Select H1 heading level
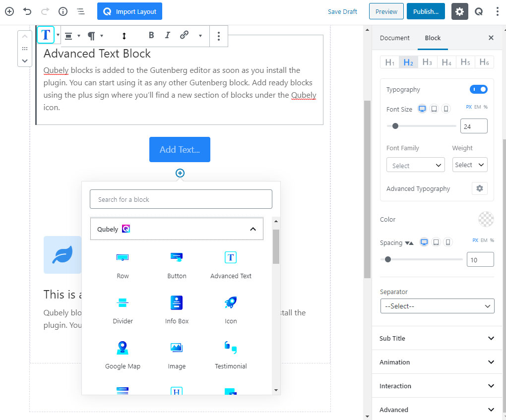506x420 pixels. pos(389,62)
